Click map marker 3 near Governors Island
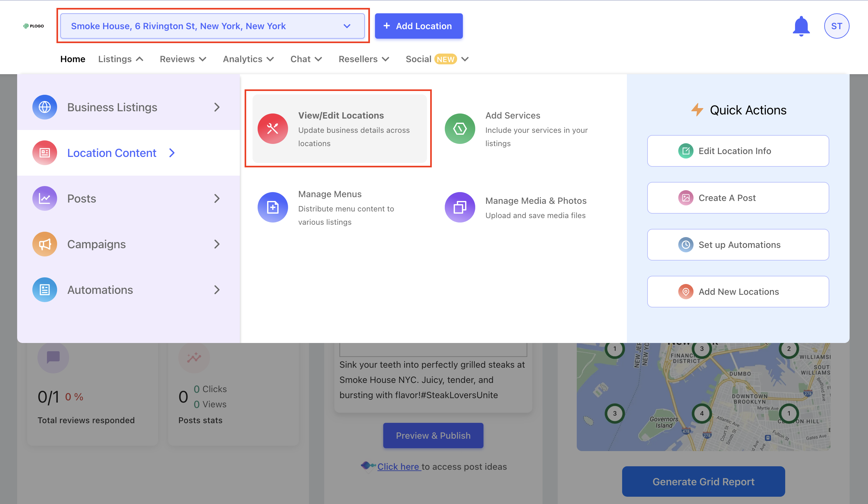Screen dimensions: 868x504 coord(615,413)
